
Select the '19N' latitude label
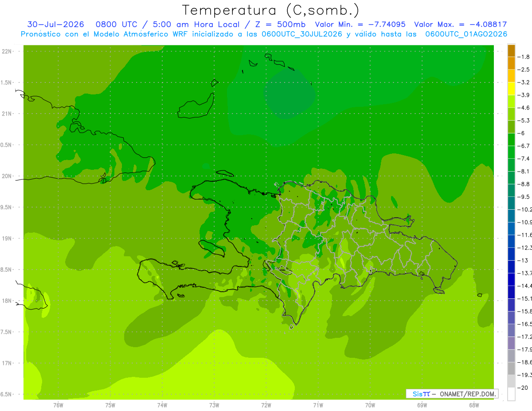coord(7,239)
